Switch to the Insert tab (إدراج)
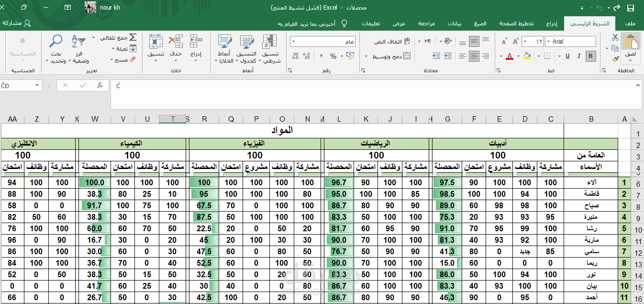 tap(552, 23)
